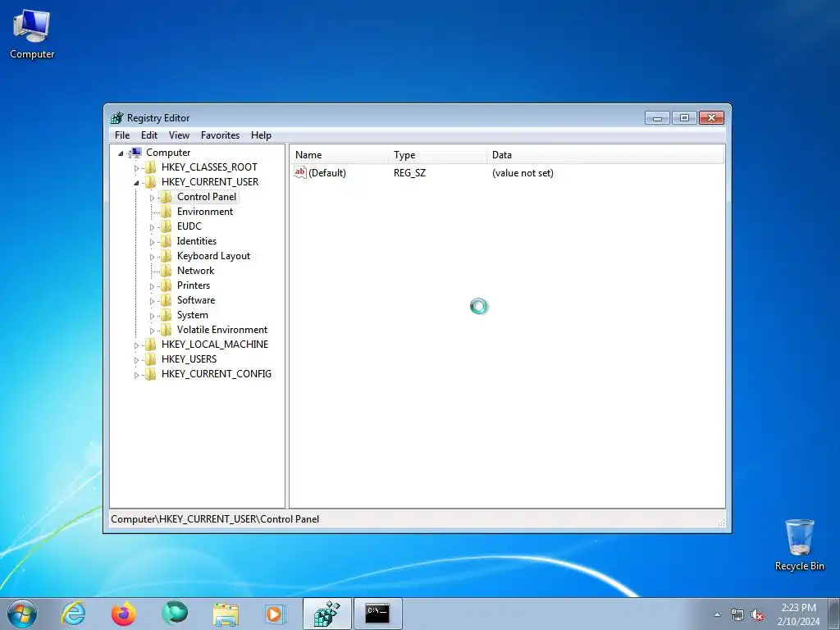840x630 pixels.
Task: Open the File menu
Action: pos(122,135)
